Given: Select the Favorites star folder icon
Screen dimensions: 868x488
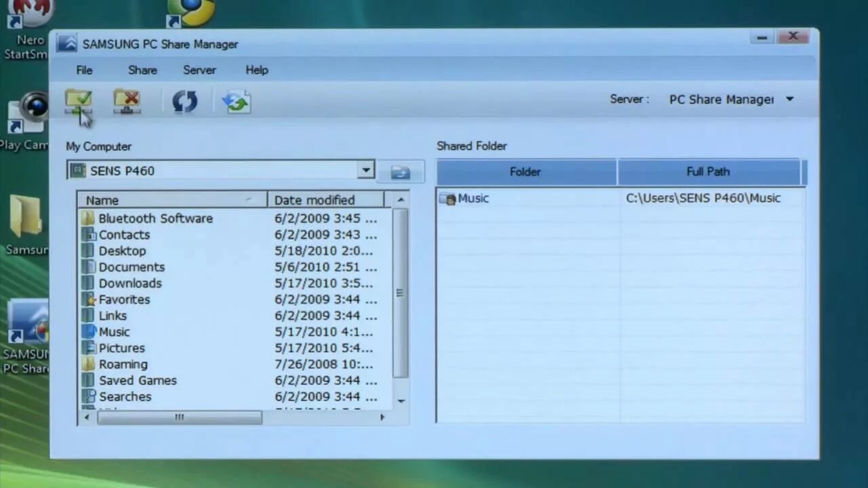Looking at the screenshot, I should (88, 300).
